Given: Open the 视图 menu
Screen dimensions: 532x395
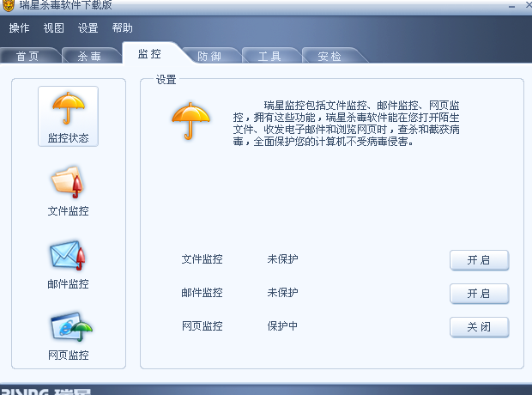Looking at the screenshot, I should pos(53,27).
